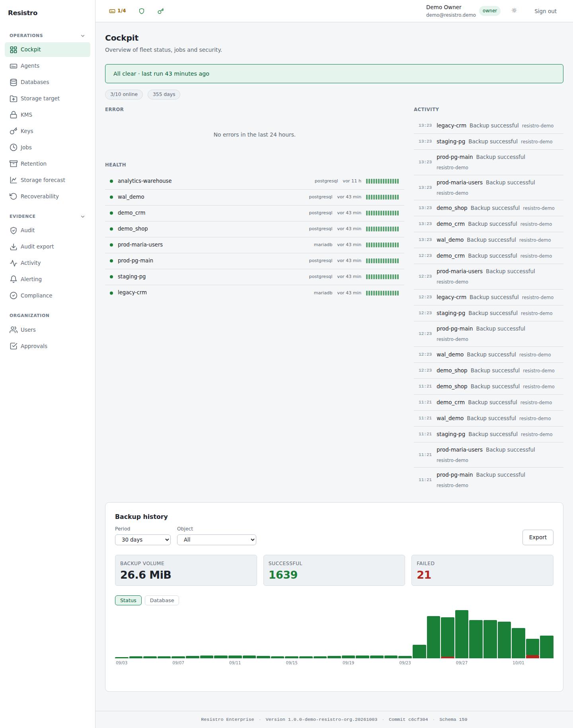The width and height of the screenshot is (573, 728).
Task: Click the shield icon in top bar
Action: click(x=142, y=11)
